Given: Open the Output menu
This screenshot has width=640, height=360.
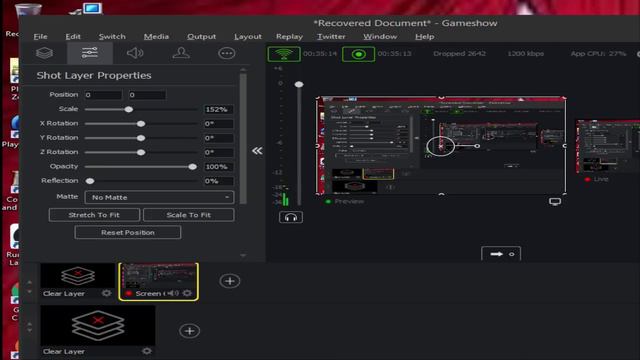Looking at the screenshot, I should click(202, 36).
